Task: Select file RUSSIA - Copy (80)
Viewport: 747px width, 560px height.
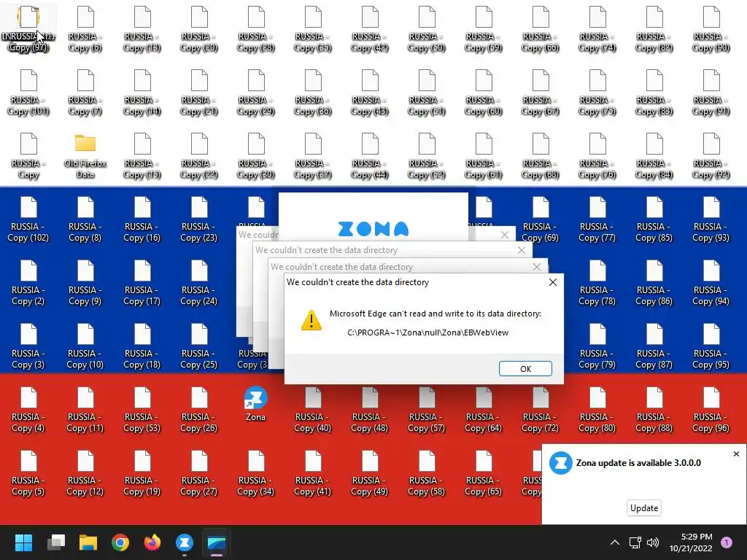Action: (597, 409)
